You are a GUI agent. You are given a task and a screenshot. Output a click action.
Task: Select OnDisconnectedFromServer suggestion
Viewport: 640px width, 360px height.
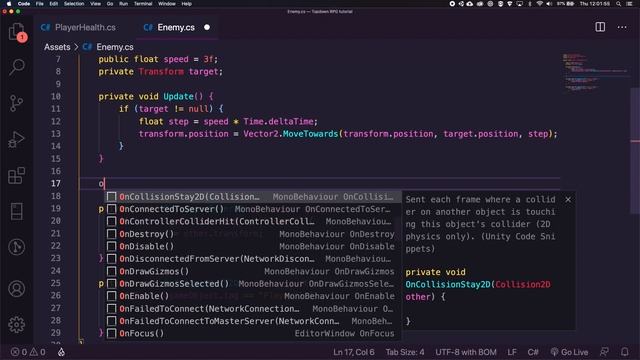(253, 259)
